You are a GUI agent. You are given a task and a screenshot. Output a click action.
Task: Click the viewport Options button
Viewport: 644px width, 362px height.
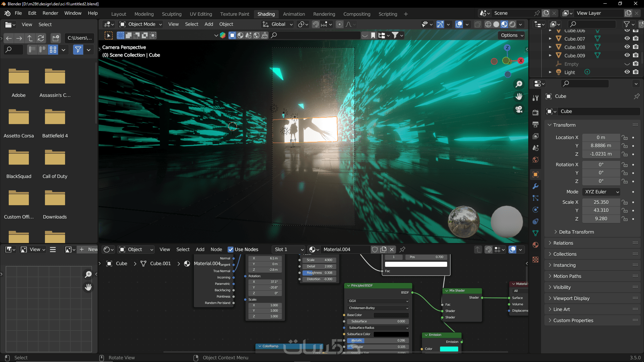[512, 35]
